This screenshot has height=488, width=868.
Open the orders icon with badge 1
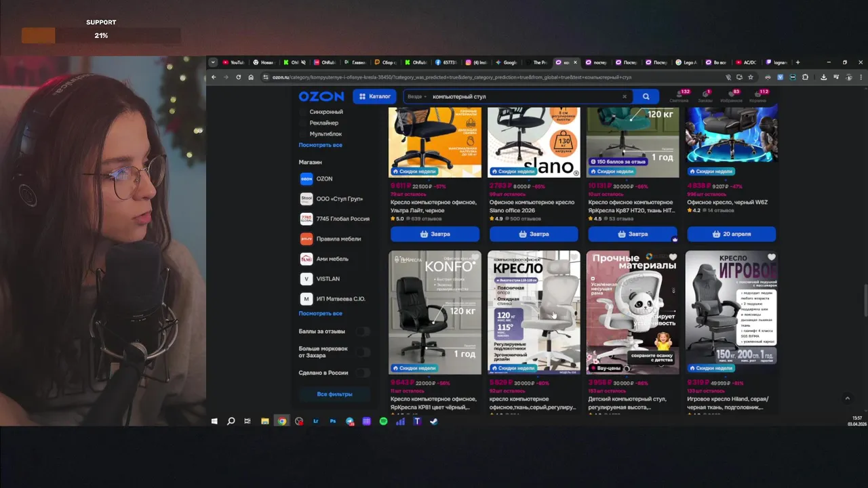705,96
